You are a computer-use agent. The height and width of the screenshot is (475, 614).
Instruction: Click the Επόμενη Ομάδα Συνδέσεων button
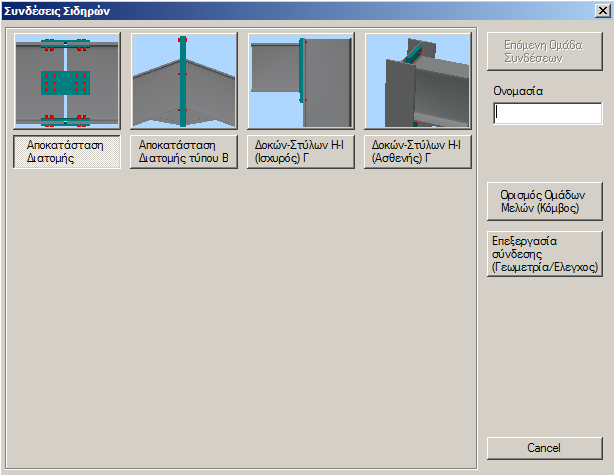point(545,51)
